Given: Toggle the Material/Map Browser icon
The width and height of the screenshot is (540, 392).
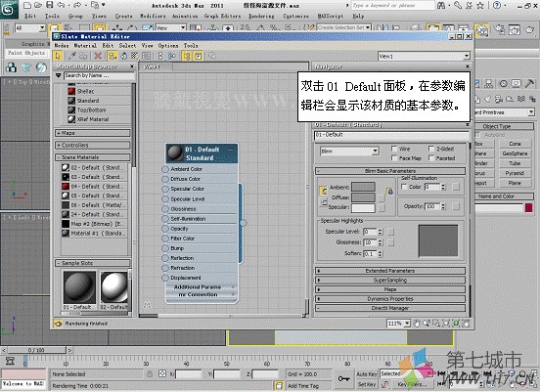Looking at the screenshot, I should pos(187,56).
